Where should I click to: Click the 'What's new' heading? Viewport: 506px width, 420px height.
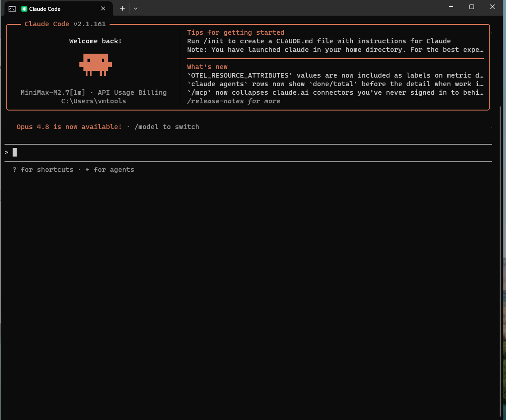coord(207,66)
